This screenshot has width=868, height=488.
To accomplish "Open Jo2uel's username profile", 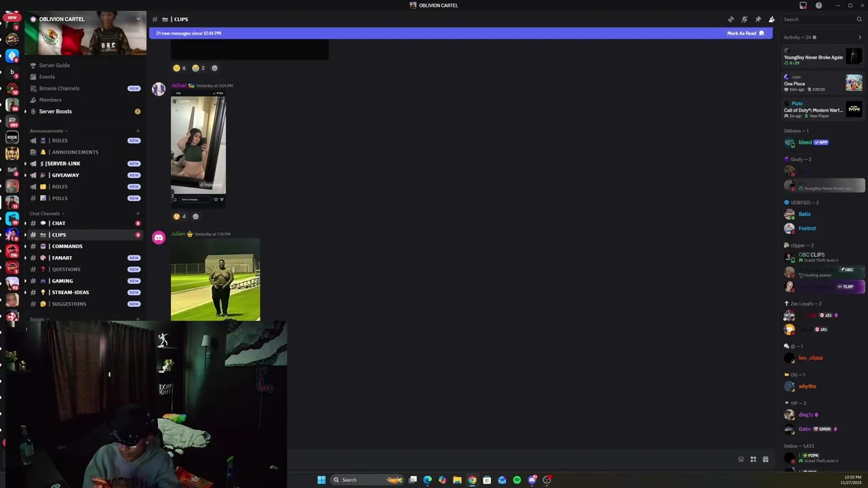I will pyautogui.click(x=178, y=85).
